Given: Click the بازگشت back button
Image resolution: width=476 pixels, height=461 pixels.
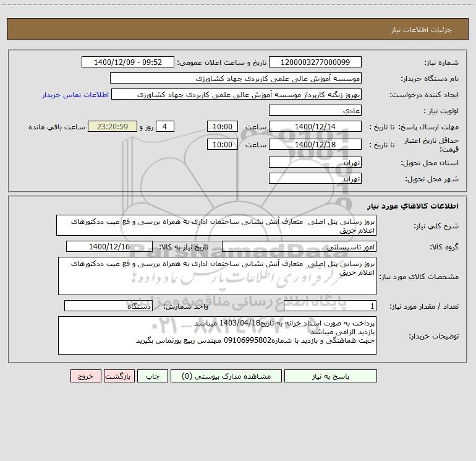Looking at the screenshot, I should tap(119, 376).
